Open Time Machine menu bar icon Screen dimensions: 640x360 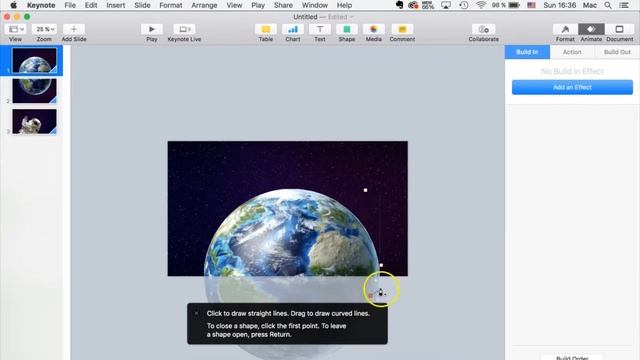click(464, 5)
